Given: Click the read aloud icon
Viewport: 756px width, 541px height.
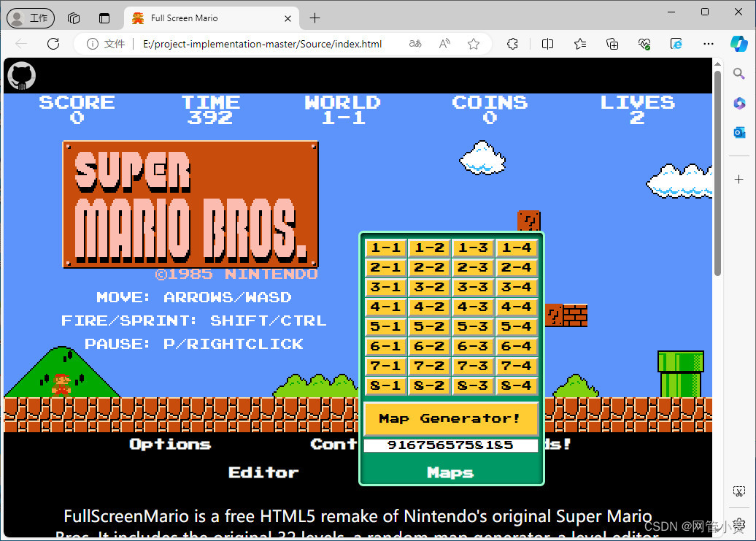Looking at the screenshot, I should click(444, 44).
